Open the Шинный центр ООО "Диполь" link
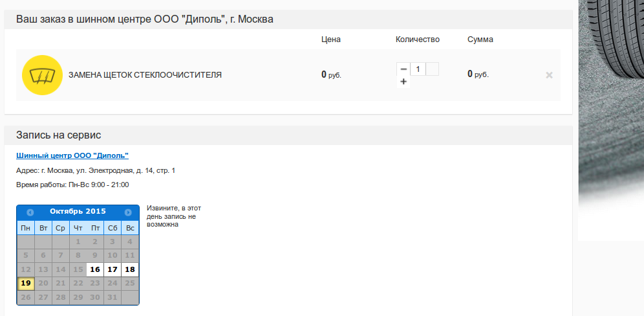 [x=72, y=155]
